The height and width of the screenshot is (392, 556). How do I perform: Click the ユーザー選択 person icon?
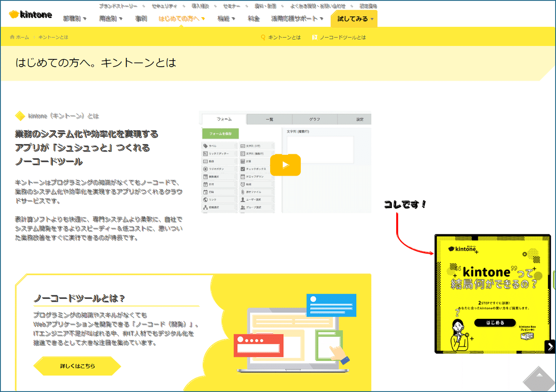[x=242, y=199]
